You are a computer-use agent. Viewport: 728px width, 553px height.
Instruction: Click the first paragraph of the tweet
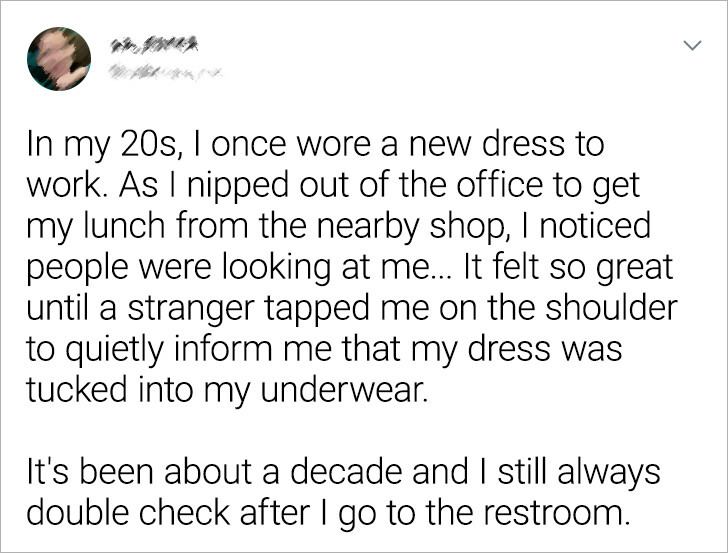351,268
